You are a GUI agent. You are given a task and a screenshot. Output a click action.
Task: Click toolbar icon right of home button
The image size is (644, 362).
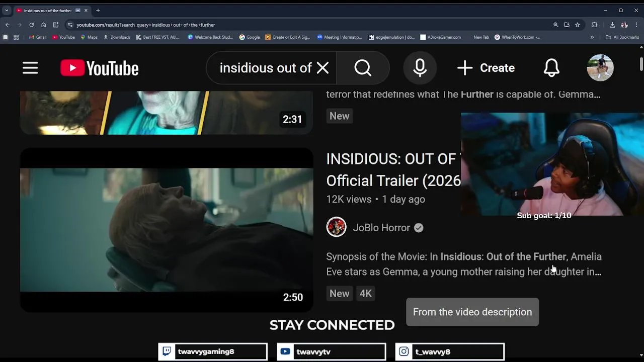(x=55, y=25)
